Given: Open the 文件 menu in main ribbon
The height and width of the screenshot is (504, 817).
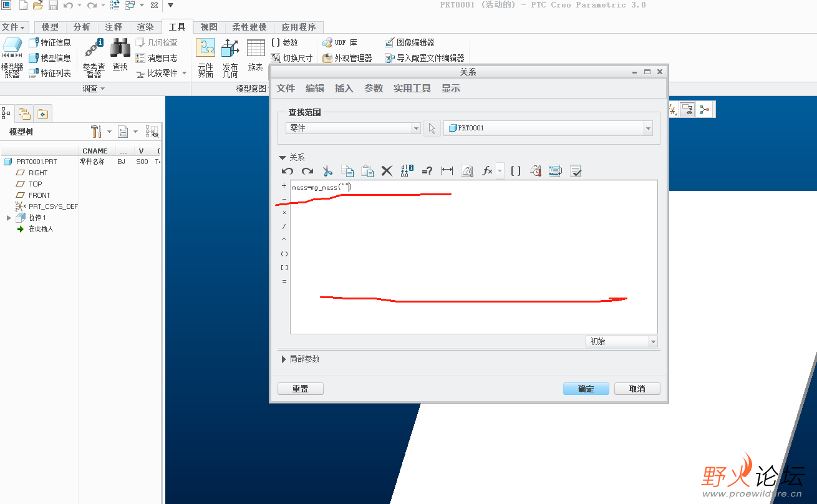Looking at the screenshot, I should [x=14, y=27].
